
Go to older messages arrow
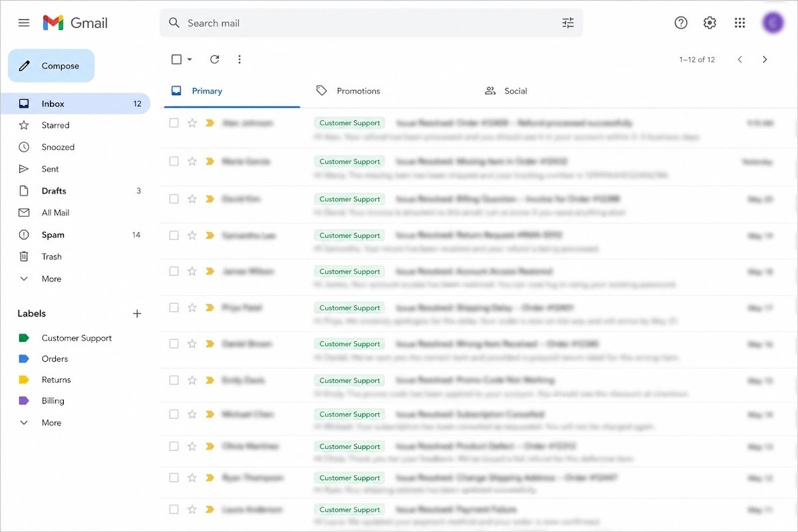coord(765,59)
